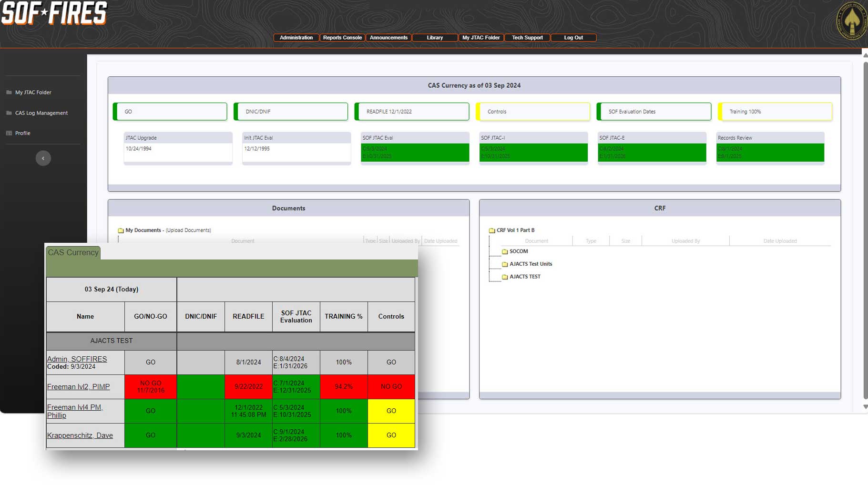Click the red READFILE 9/22/2022 cell
This screenshot has height=487, width=868.
[248, 387]
